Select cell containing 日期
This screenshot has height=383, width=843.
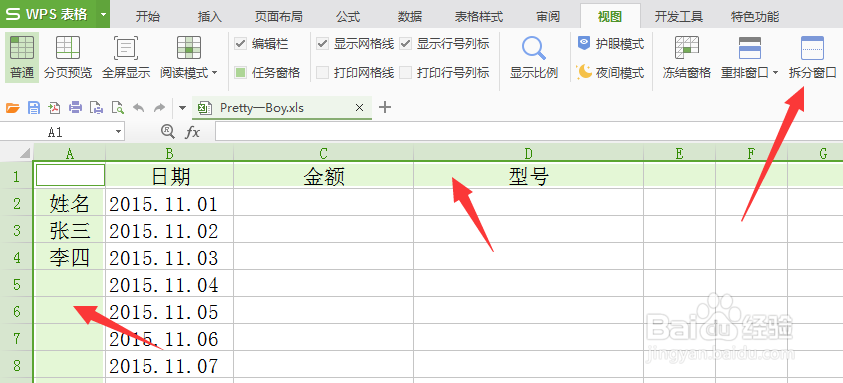click(x=170, y=175)
